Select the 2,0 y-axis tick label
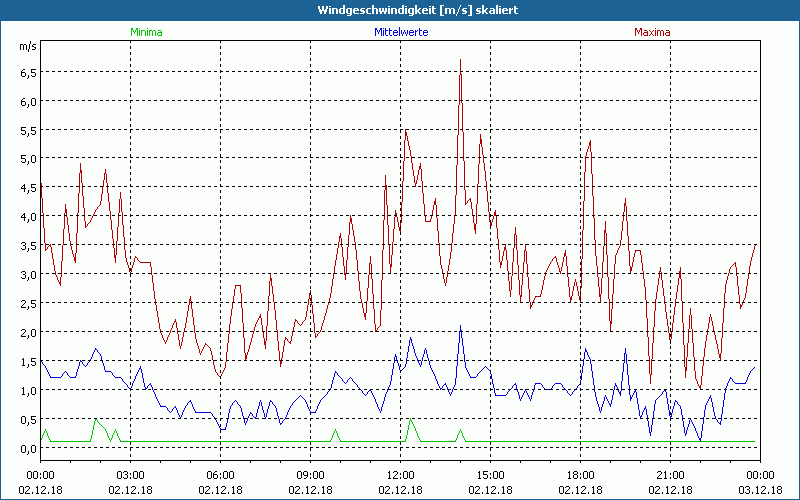 27,333
